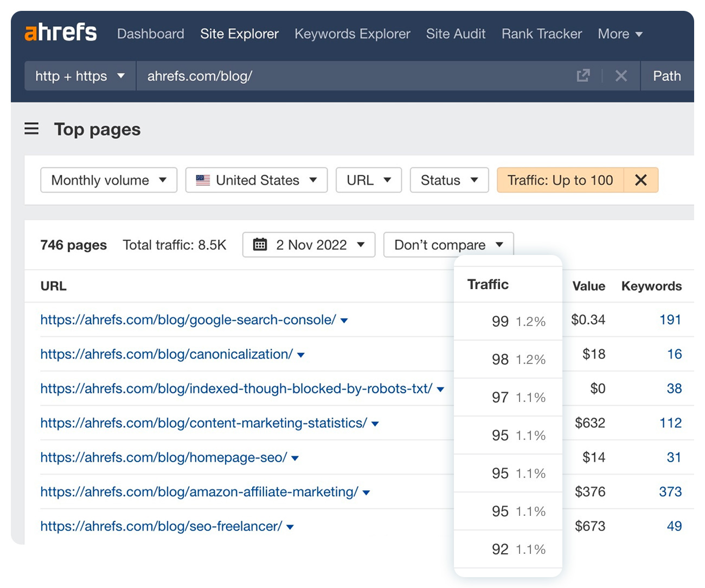The width and height of the screenshot is (705, 588).
Task: Expand arrow next to google-search-console URL
Action: [344, 321]
